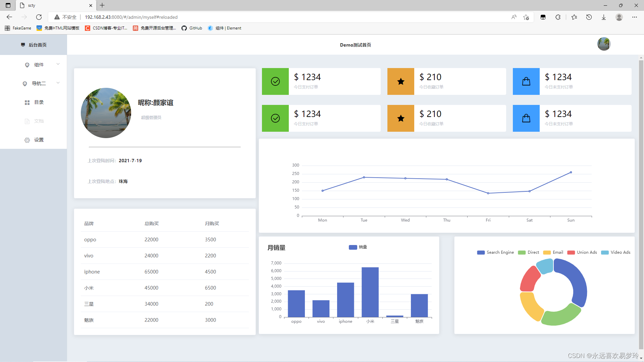Click the user avatar in the top right corner
The image size is (644, 362).
pos(603,44)
